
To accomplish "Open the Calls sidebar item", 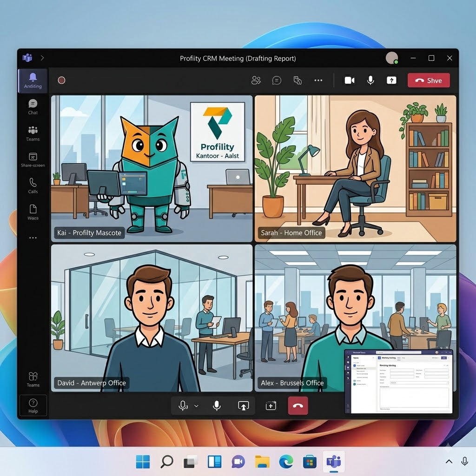I will (33, 186).
